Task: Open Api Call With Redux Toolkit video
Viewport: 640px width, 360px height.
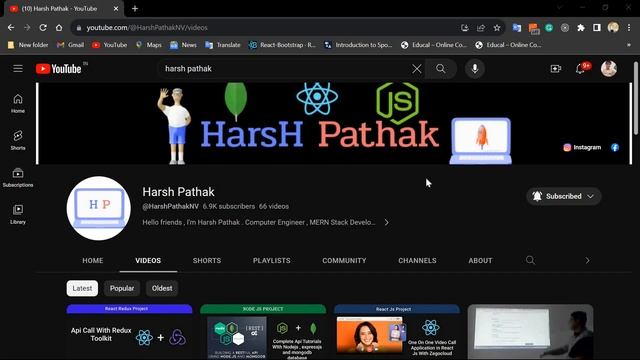Action: pyautogui.click(x=129, y=332)
